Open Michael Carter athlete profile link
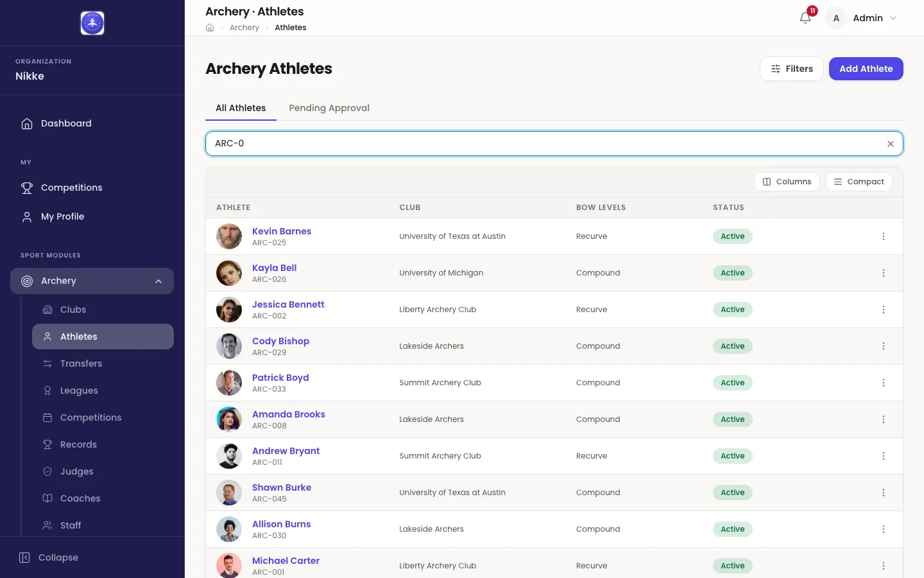Screen dimensions: 924x578 click(x=286, y=561)
